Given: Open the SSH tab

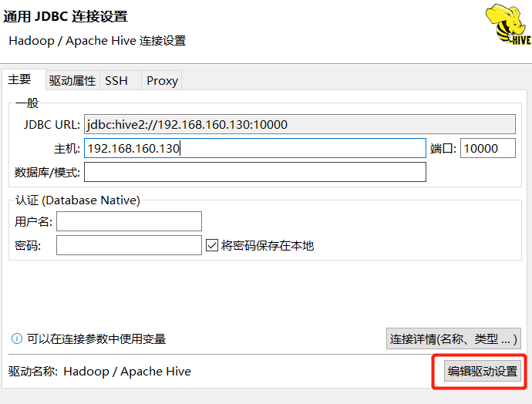Looking at the screenshot, I should click(120, 81).
